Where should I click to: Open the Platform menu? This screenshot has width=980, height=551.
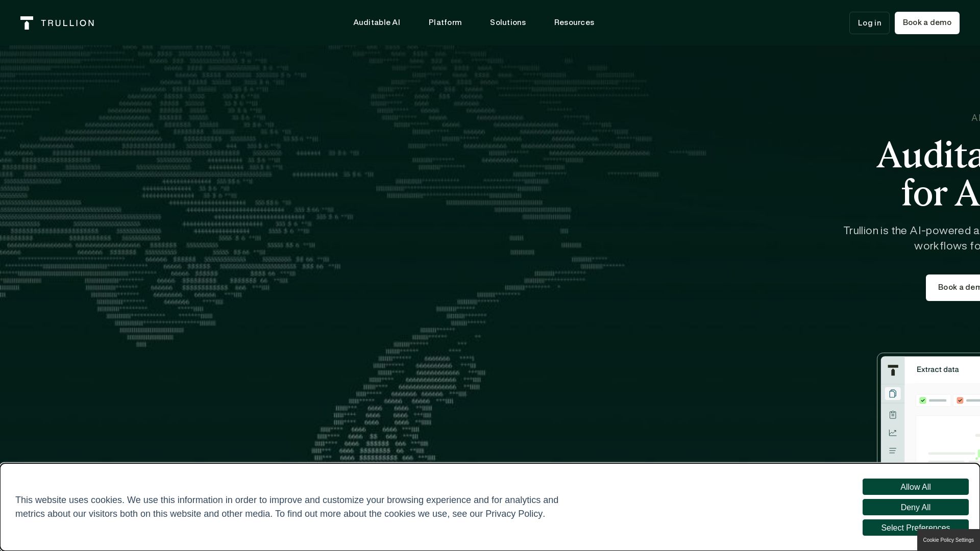[x=445, y=22]
